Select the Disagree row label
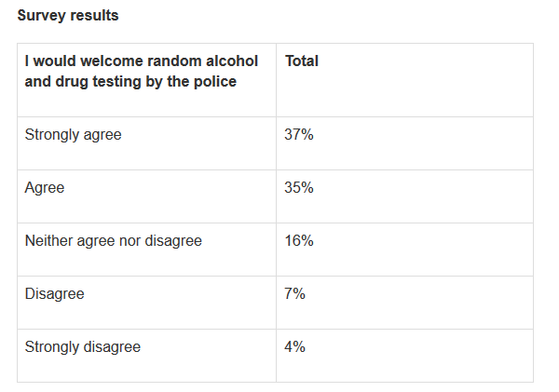 (x=54, y=294)
